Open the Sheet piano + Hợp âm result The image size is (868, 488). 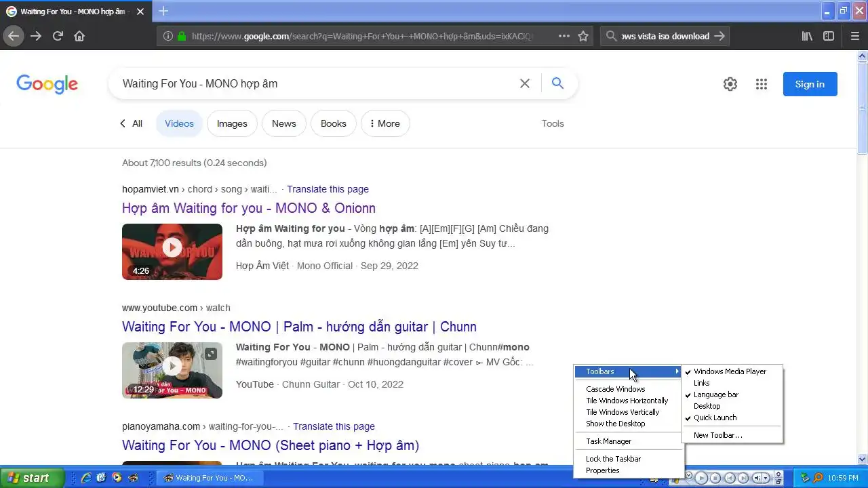point(271,445)
